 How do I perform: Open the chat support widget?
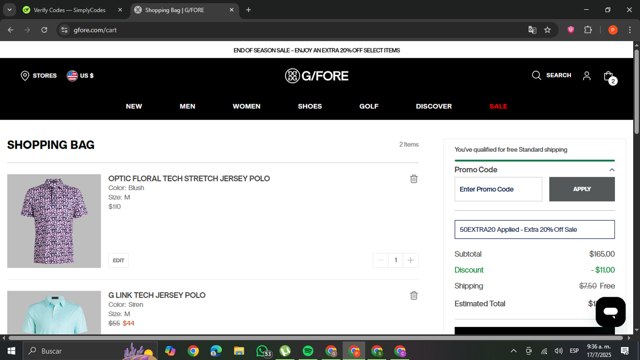click(611, 312)
